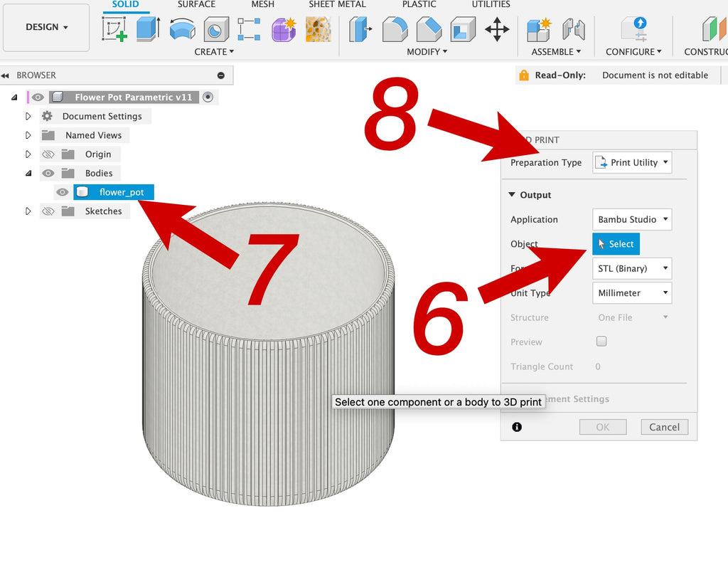Open the Format STL (Binary) dropdown
This screenshot has width=728, height=582.
coord(632,268)
